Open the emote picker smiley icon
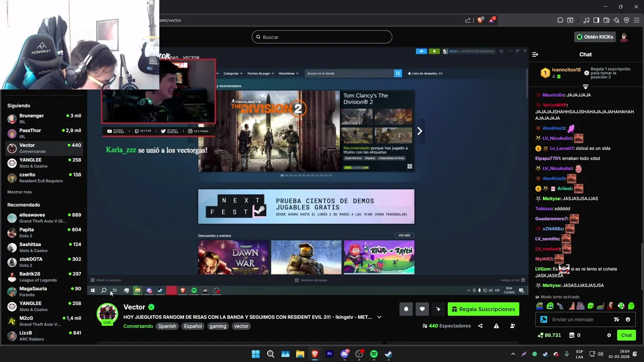The image size is (644, 362). click(627, 319)
